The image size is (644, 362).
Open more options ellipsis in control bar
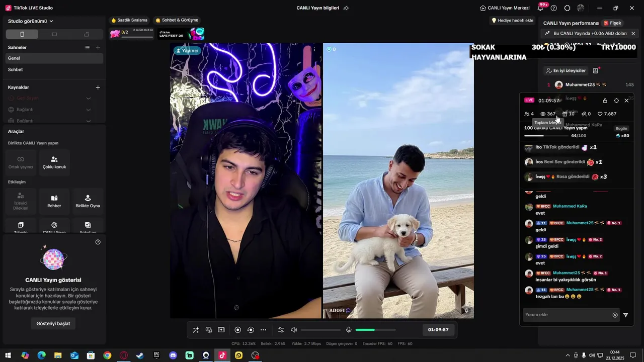coord(263,330)
